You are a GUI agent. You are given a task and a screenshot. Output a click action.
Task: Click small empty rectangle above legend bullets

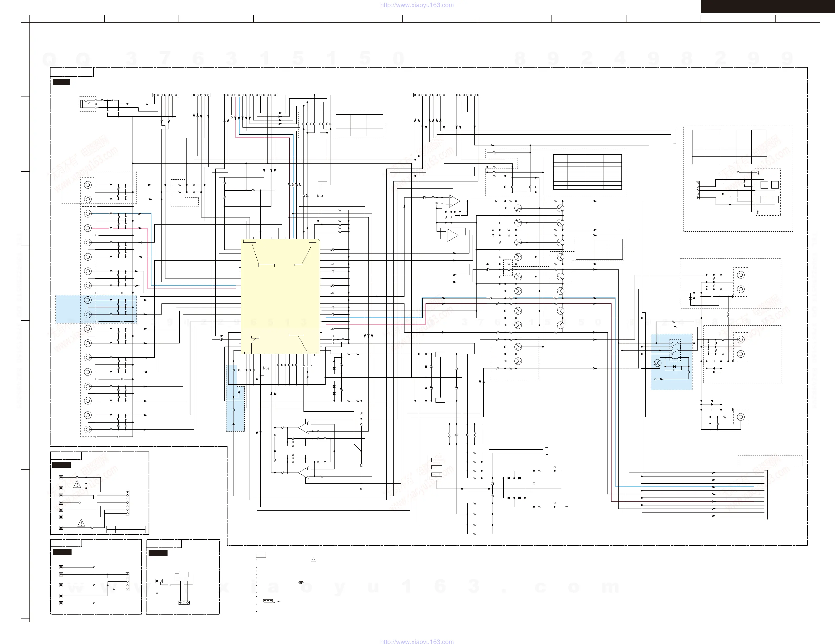[261, 555]
